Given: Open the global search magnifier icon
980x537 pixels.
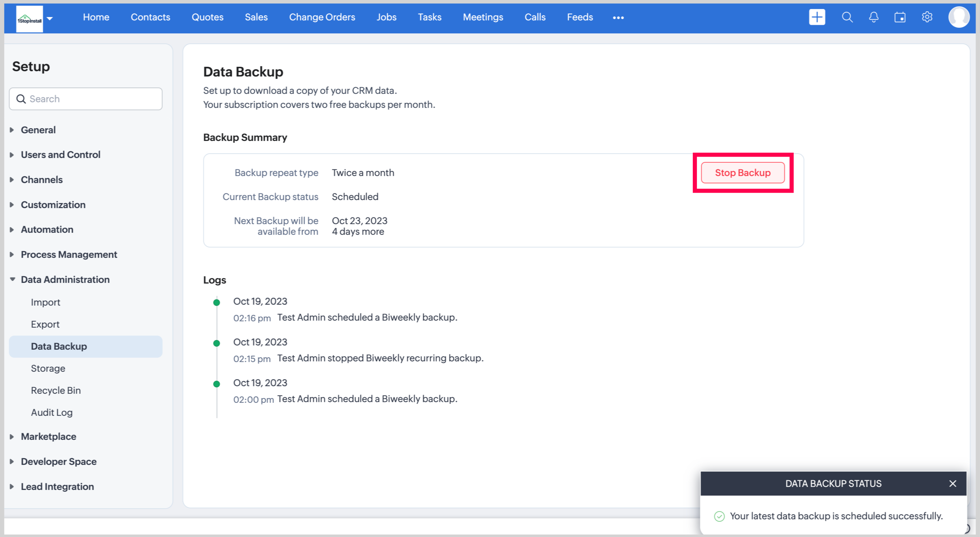Looking at the screenshot, I should [847, 17].
